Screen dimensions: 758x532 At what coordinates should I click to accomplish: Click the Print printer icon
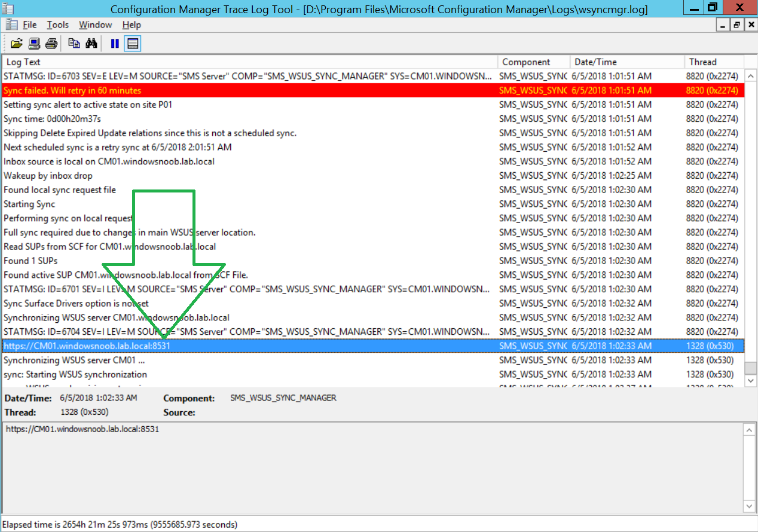[51, 44]
